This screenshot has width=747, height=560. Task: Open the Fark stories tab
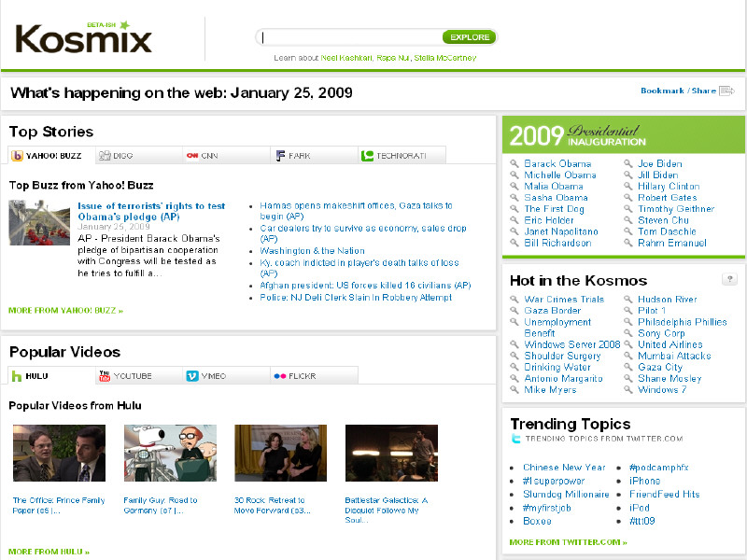314,156
